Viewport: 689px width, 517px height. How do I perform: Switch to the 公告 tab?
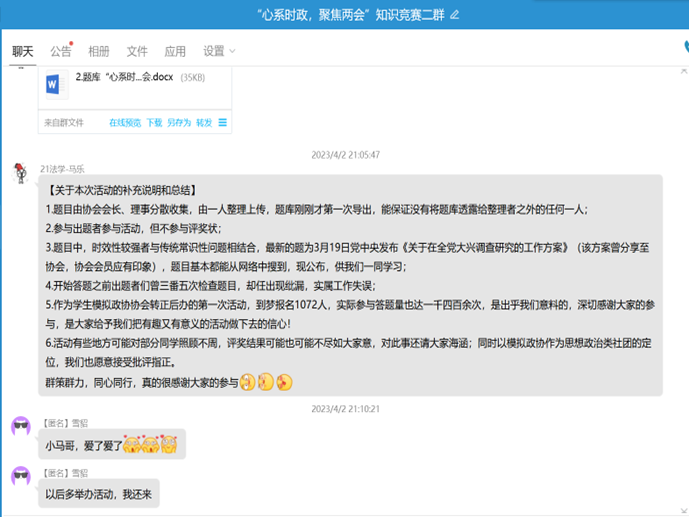point(60,51)
